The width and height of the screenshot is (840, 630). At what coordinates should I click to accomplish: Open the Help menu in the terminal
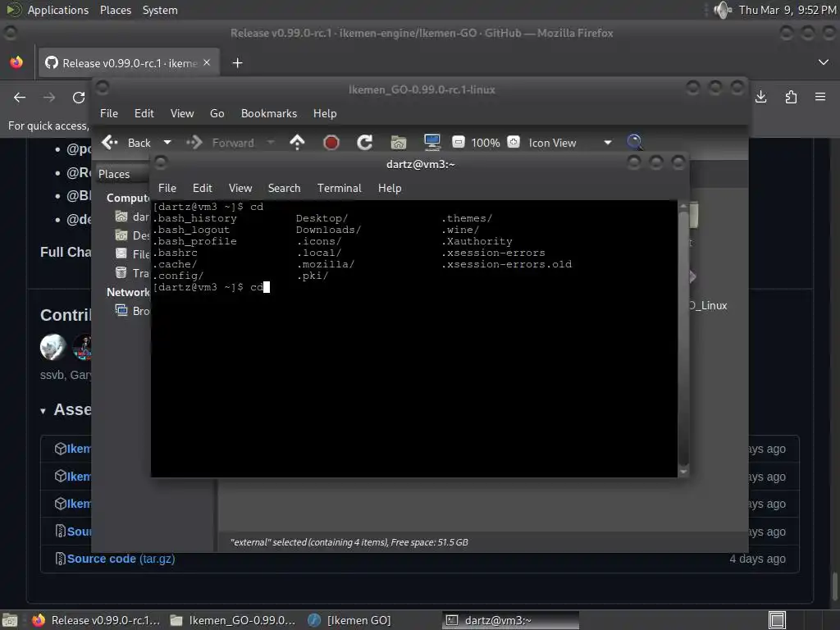pyautogui.click(x=390, y=188)
